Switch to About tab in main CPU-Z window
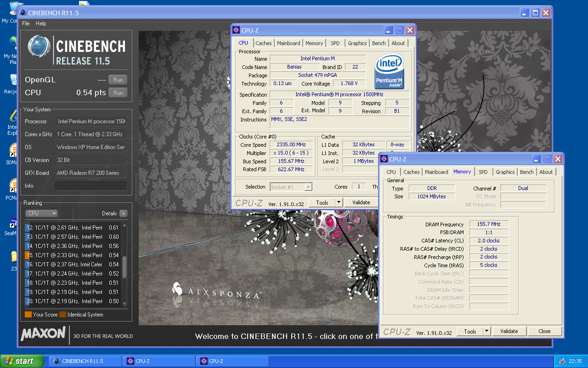This screenshot has height=368, width=588. [x=398, y=43]
